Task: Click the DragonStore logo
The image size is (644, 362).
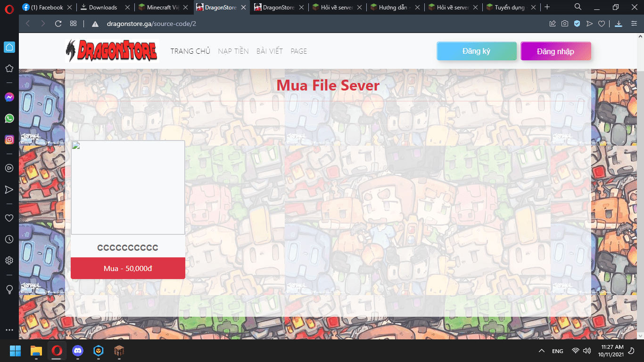Action: click(x=112, y=51)
